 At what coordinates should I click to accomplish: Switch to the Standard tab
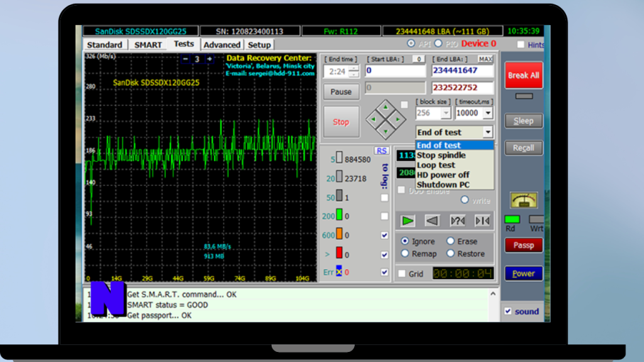[104, 45]
